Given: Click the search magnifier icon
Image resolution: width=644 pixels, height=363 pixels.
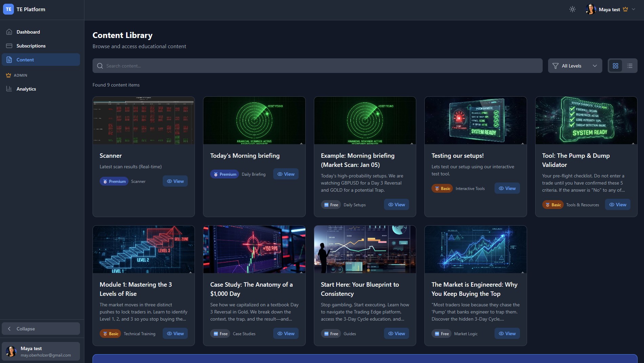Looking at the screenshot, I should pos(100,65).
